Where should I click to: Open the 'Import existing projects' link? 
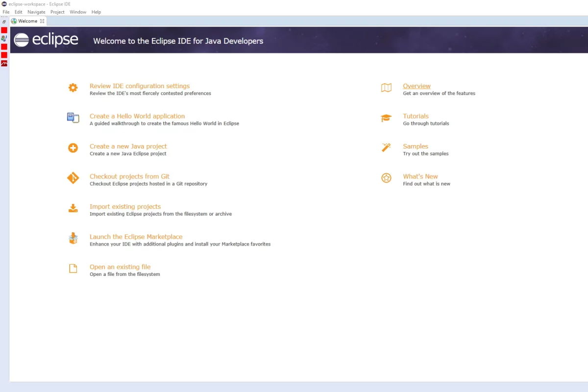click(x=125, y=207)
